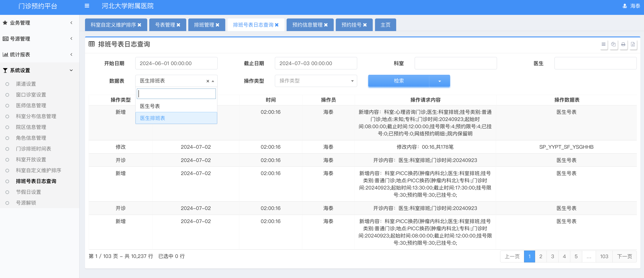Click the user profile 海泰 icon
This screenshot has height=278, width=644.
click(x=625, y=6)
